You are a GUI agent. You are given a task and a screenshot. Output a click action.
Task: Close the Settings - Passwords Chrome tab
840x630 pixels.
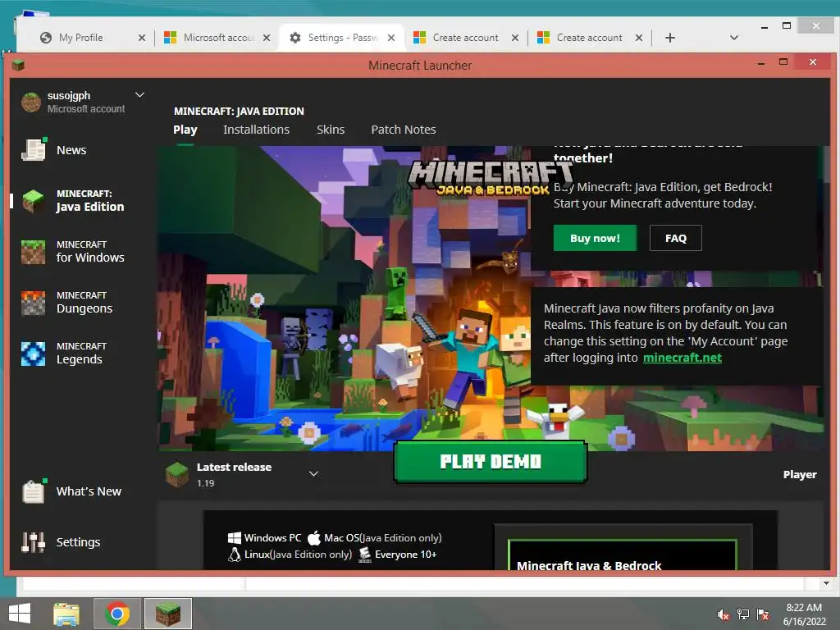(391, 38)
